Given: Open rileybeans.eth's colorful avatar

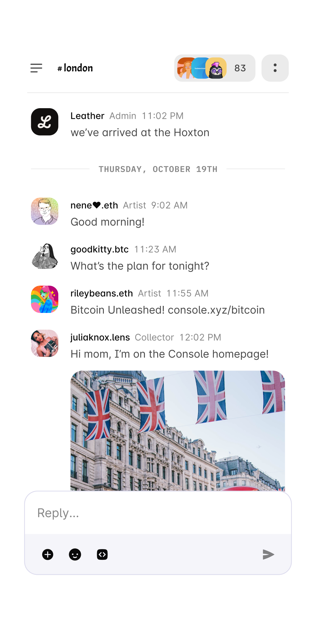Looking at the screenshot, I should click(45, 299).
